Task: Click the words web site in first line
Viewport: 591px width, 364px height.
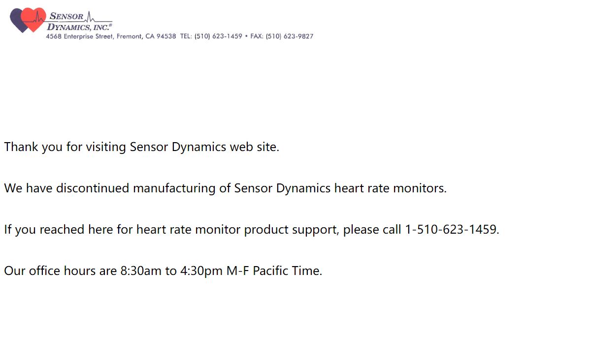Action: point(254,147)
